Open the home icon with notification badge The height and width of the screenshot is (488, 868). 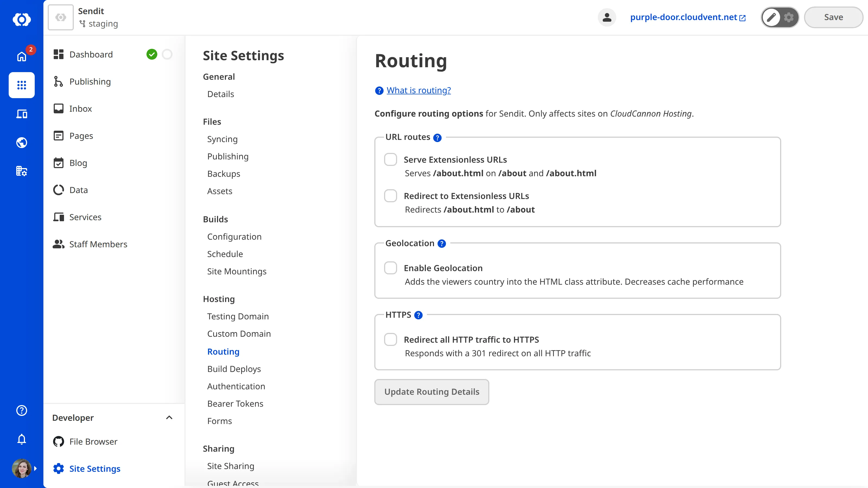22,56
